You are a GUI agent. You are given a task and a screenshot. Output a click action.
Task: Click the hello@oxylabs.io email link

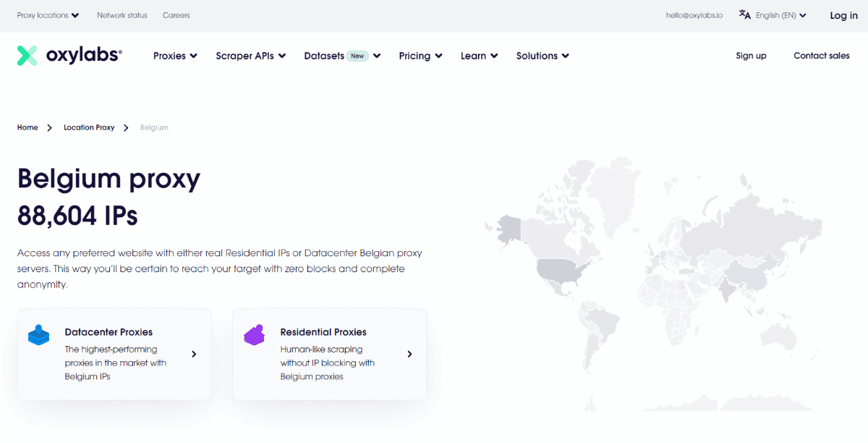[x=694, y=15]
